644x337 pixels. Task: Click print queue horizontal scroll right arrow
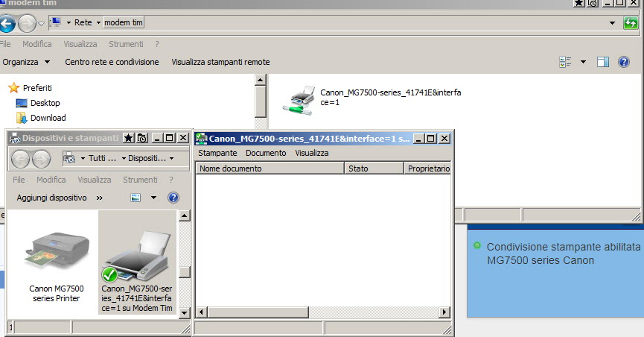click(444, 312)
